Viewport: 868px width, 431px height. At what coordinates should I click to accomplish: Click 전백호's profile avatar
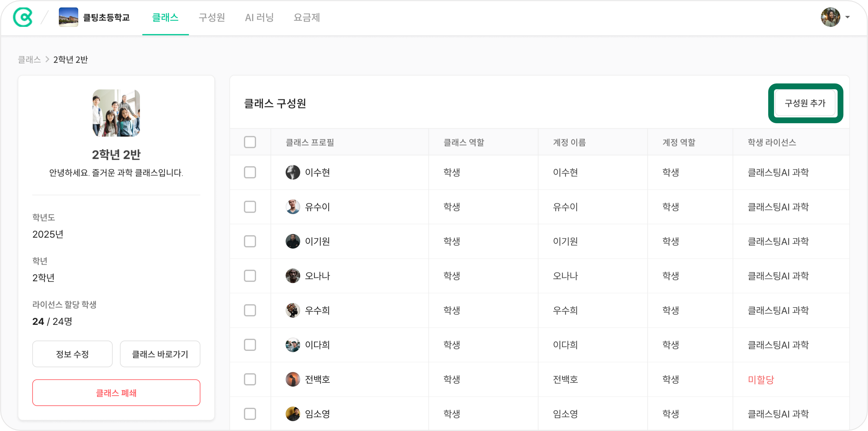[x=293, y=379]
